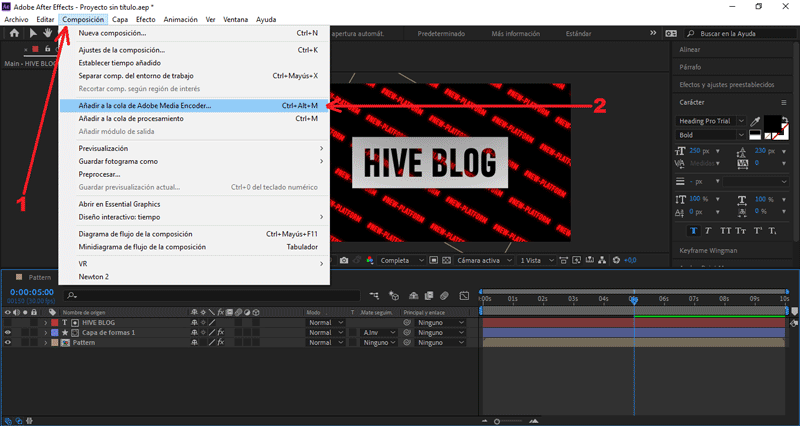Open the Archivo menu
800x426 pixels.
[x=16, y=19]
